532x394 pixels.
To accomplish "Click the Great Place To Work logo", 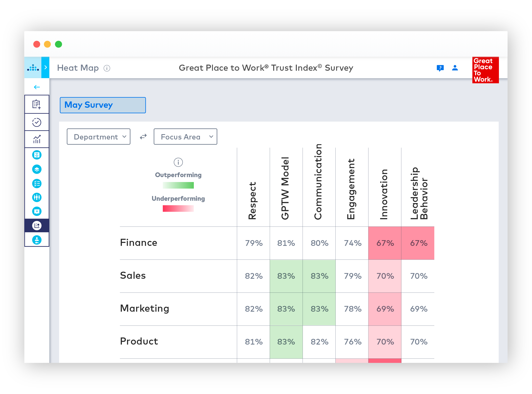I will [x=485, y=70].
